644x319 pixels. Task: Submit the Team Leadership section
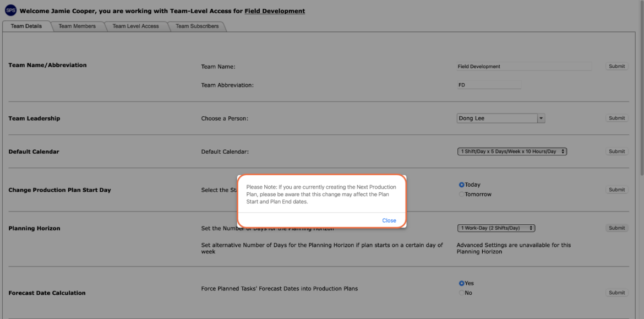[616, 118]
